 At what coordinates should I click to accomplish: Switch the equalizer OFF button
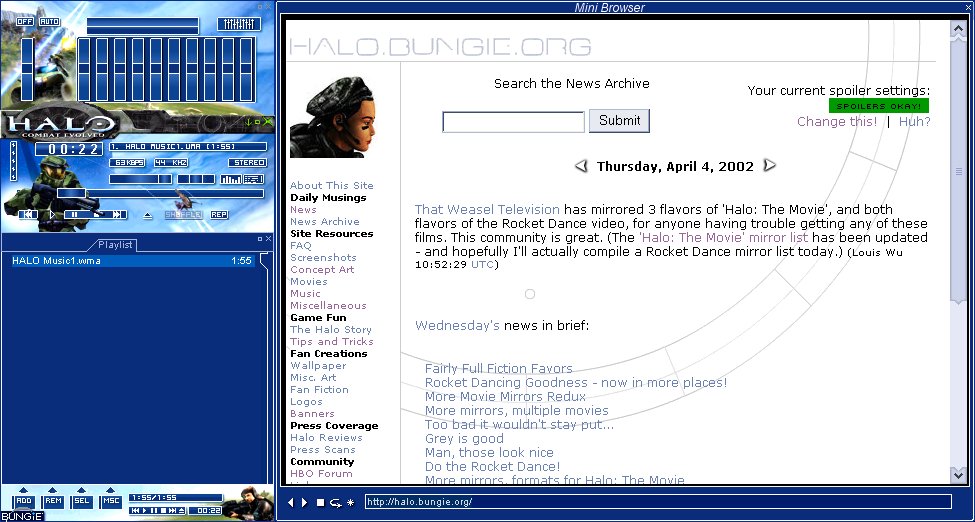[25, 22]
